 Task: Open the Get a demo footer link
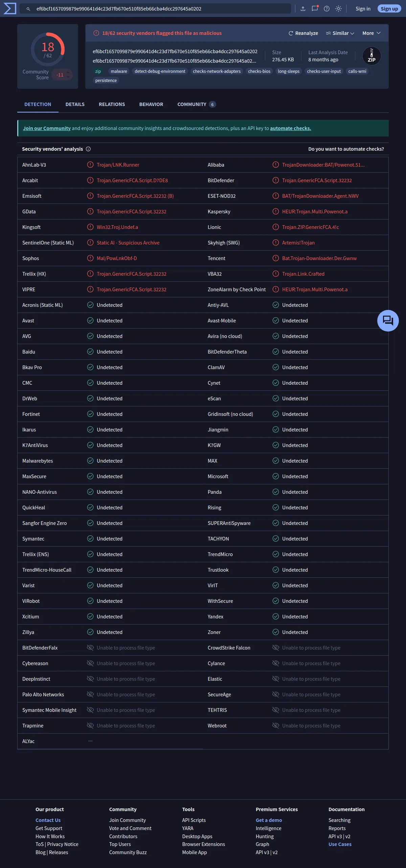pyautogui.click(x=269, y=820)
